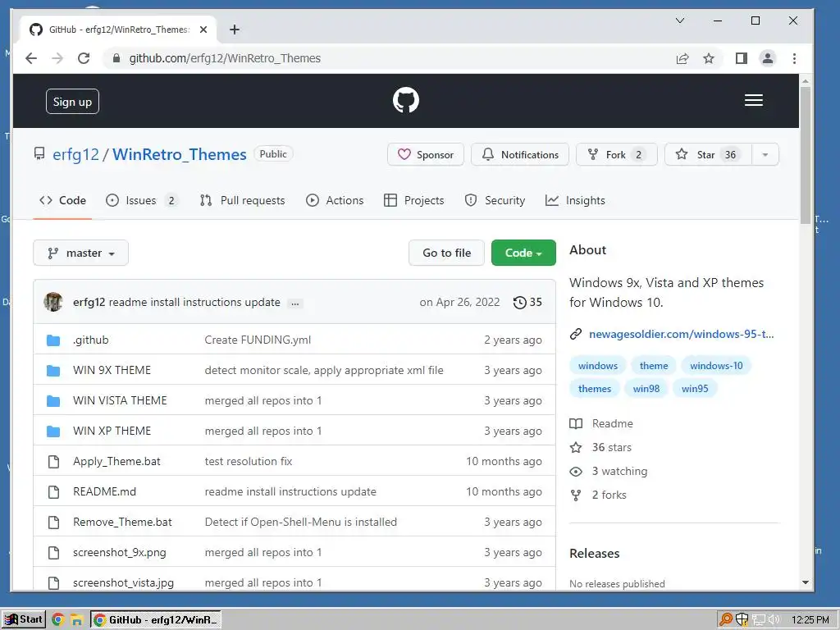Click the windows-10 topic tag
This screenshot has height=630, width=840.
pos(716,366)
